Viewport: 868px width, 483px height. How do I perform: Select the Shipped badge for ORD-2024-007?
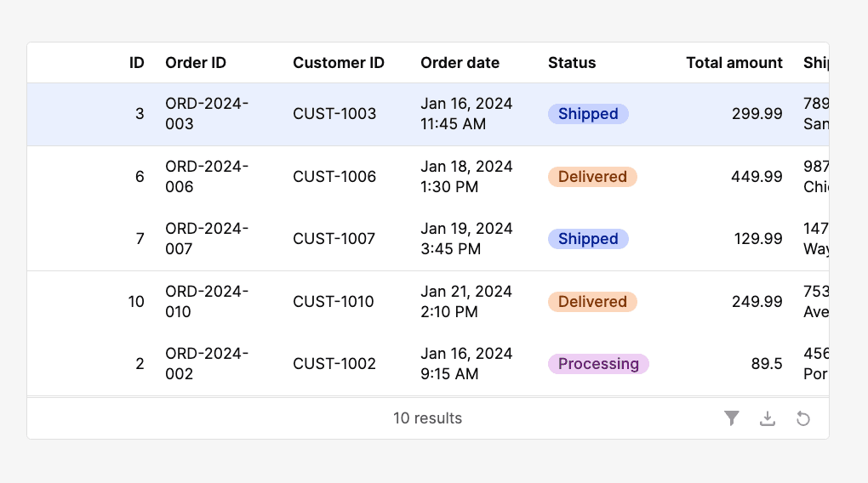[588, 239]
